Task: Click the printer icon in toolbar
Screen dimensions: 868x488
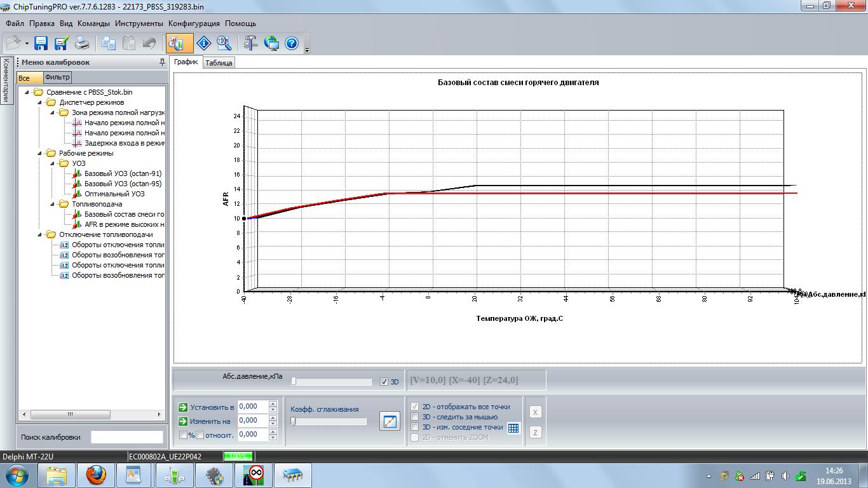Action: [x=82, y=43]
